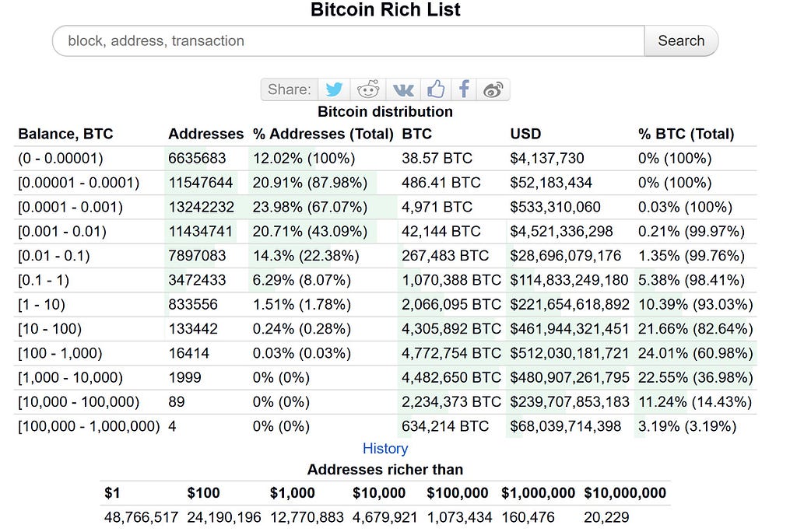The height and width of the screenshot is (532, 797).
Task: Click the $1,000 richer-than header
Action: point(293,493)
